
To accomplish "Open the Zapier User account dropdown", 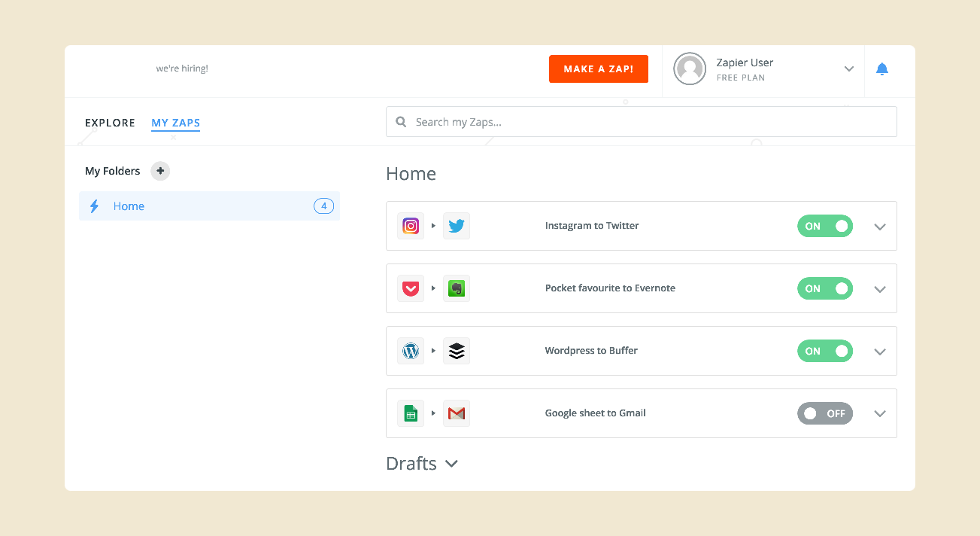I will click(x=849, y=69).
